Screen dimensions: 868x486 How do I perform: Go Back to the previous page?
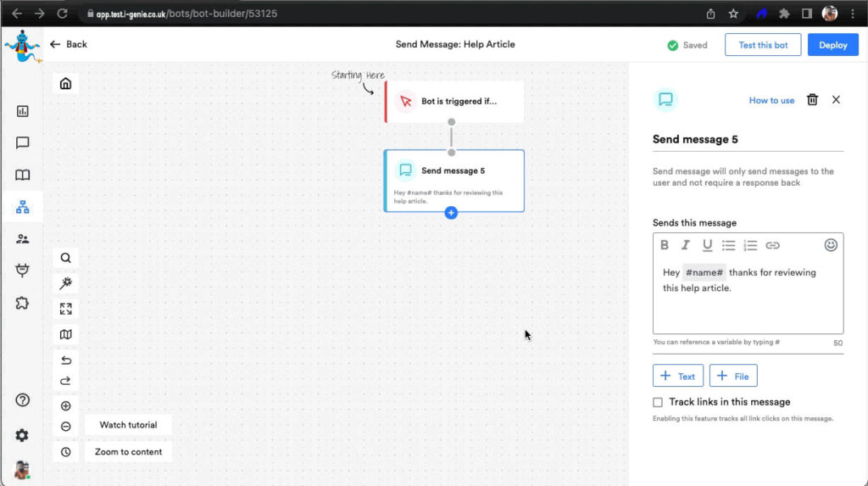[x=69, y=44]
